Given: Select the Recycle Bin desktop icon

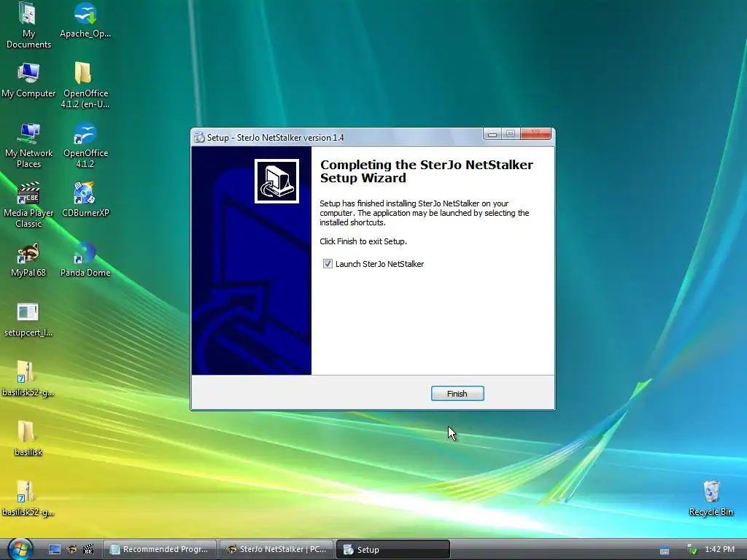Looking at the screenshot, I should (x=711, y=498).
